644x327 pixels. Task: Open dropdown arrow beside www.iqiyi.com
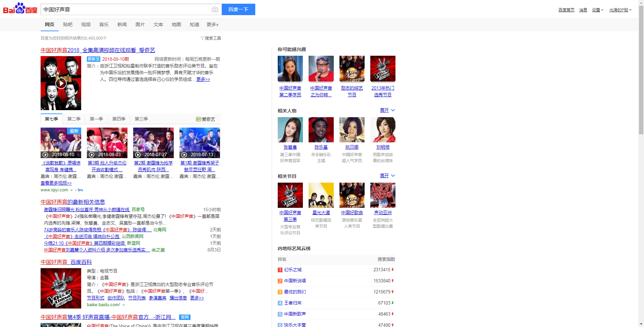[x=71, y=190]
